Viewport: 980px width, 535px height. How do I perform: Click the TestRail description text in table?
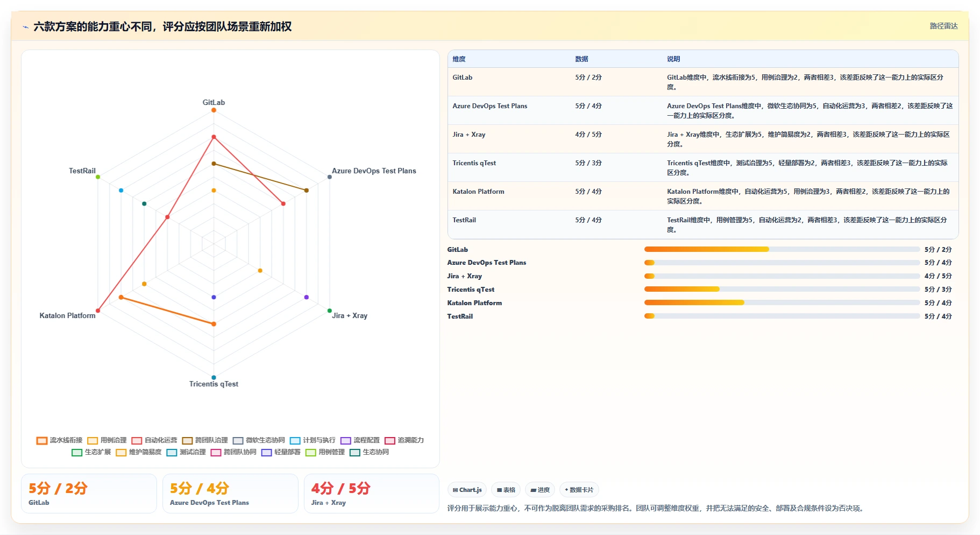coord(807,225)
